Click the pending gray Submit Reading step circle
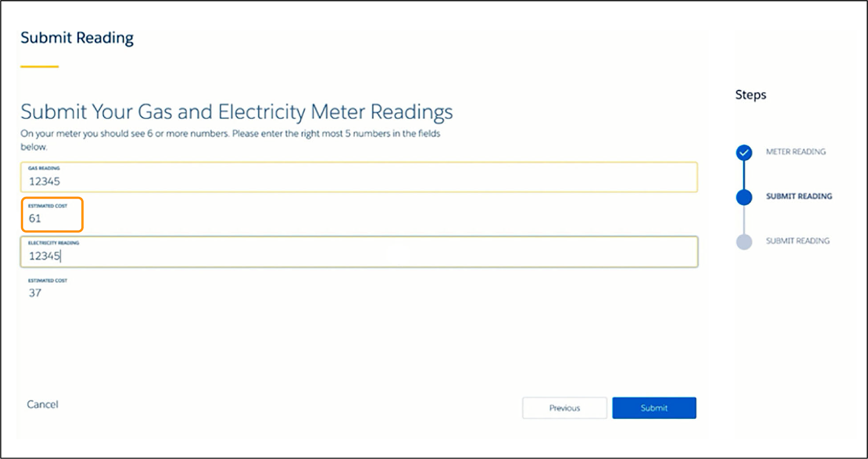The image size is (868, 459). click(743, 240)
